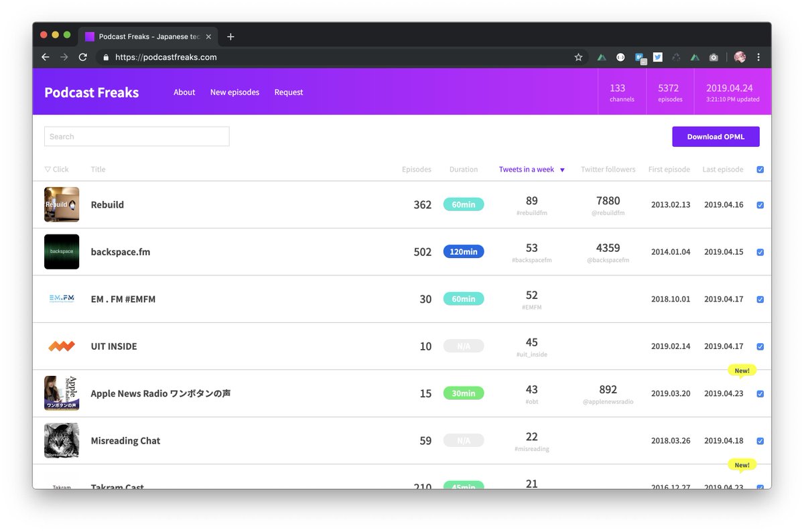Image resolution: width=804 pixels, height=532 pixels.
Task: Click the 133 channels counter
Action: (622, 92)
